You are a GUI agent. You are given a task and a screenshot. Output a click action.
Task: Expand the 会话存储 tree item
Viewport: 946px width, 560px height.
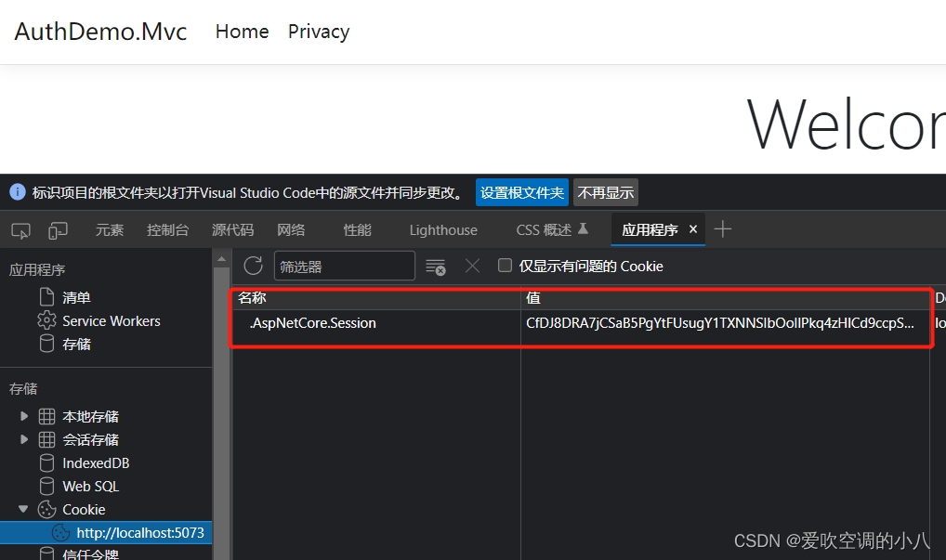[24, 439]
